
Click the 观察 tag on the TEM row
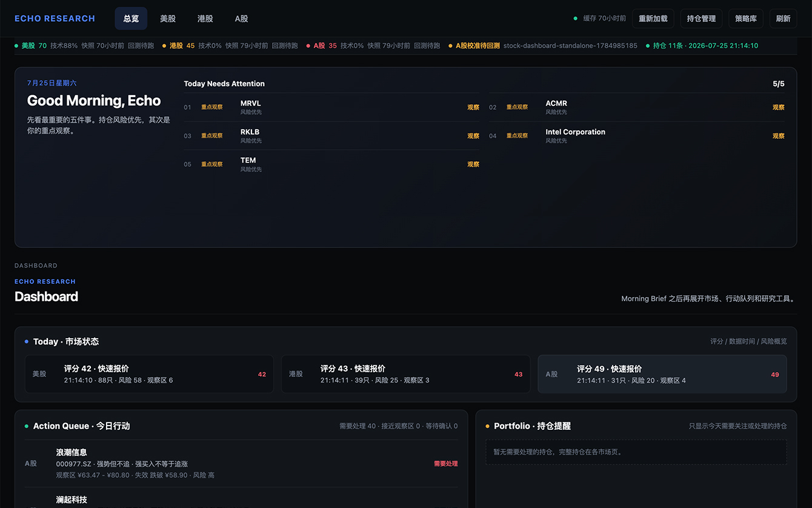(x=473, y=164)
